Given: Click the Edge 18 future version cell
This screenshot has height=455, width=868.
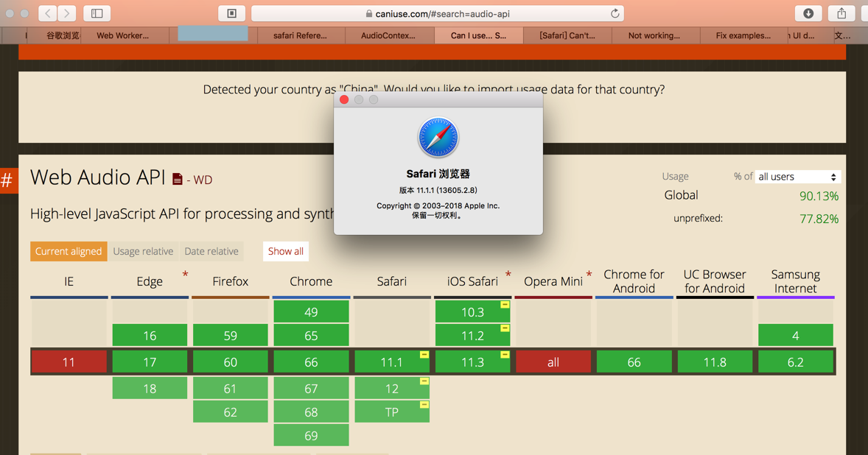Looking at the screenshot, I should pyautogui.click(x=150, y=388).
